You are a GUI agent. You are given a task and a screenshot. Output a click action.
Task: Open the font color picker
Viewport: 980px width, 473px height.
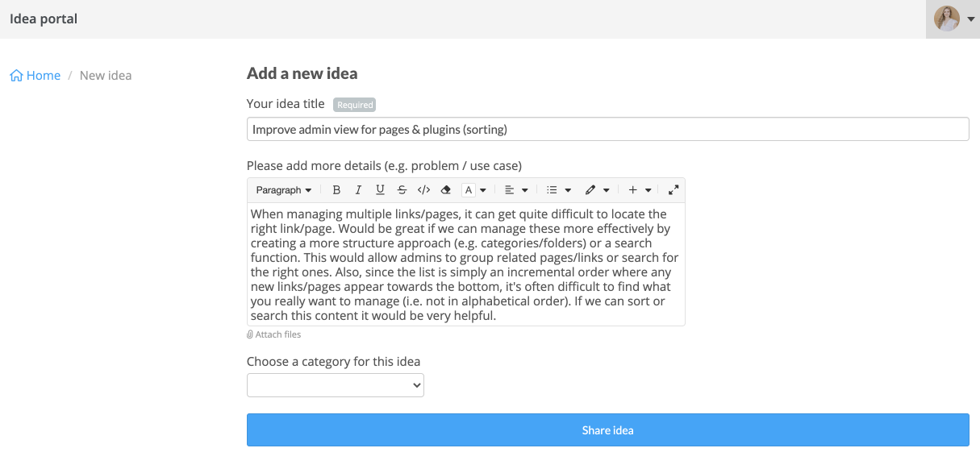point(474,190)
